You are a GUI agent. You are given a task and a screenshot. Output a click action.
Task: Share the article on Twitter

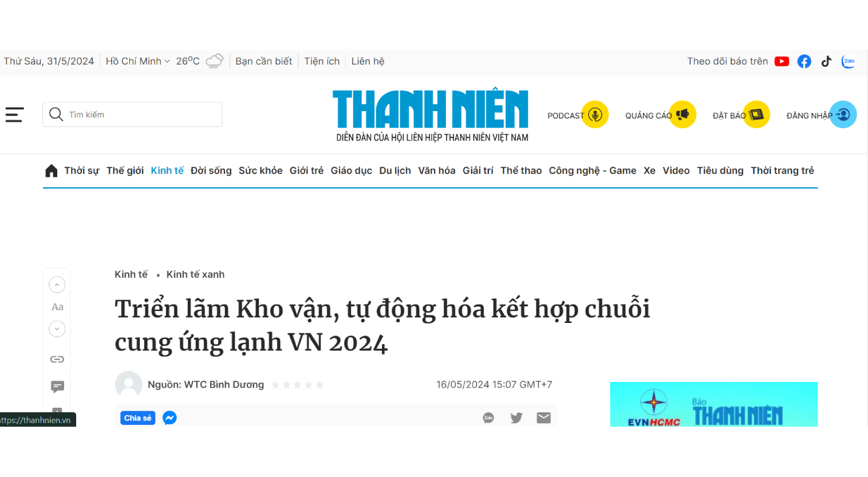pos(516,418)
